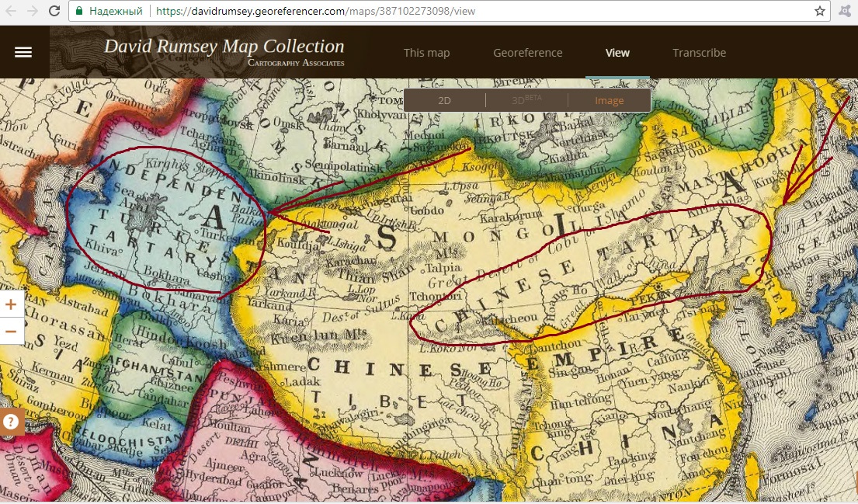Select Image view mode
The width and height of the screenshot is (858, 504).
(609, 101)
